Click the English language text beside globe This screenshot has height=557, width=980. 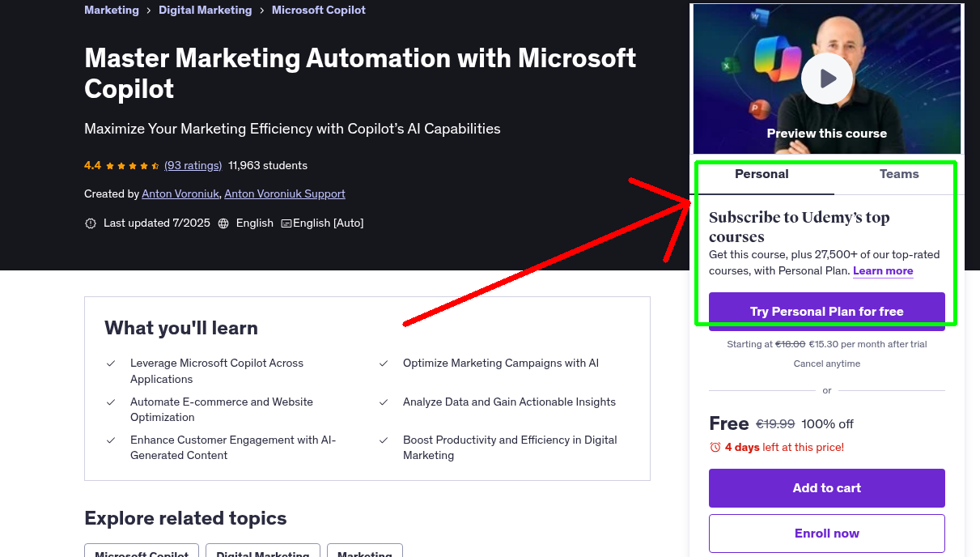pos(255,223)
